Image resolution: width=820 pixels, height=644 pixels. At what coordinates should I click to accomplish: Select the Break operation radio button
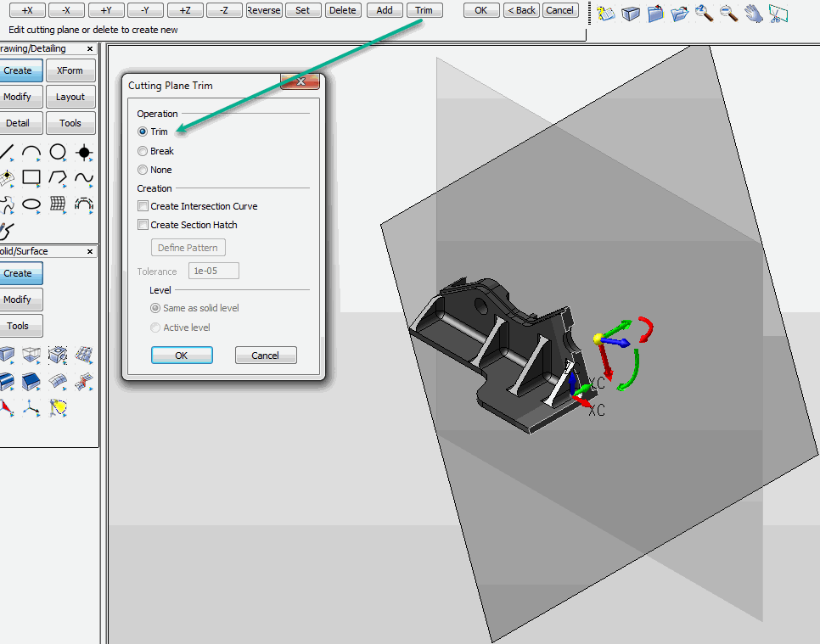143,150
